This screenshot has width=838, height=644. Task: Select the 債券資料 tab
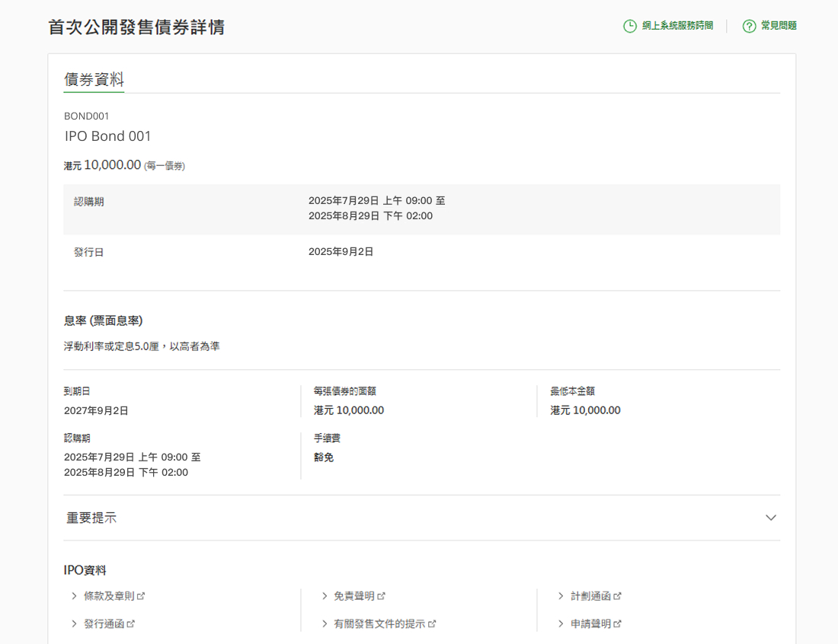coord(94,80)
